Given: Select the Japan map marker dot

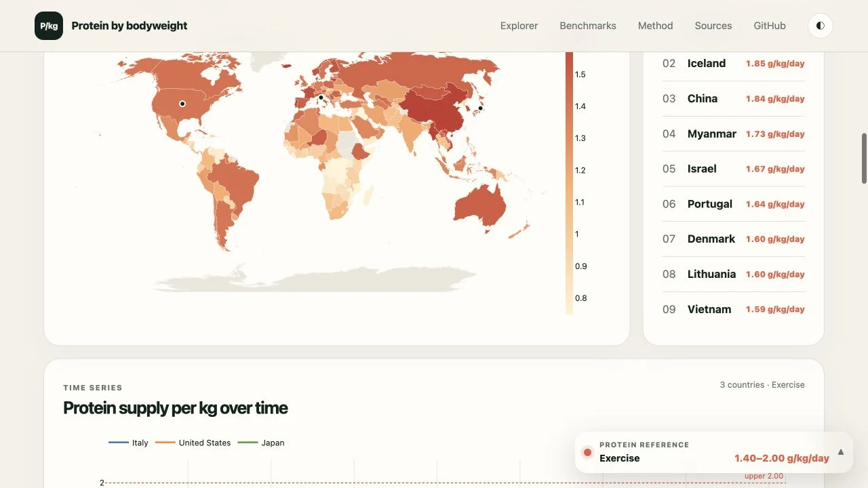Looking at the screenshot, I should [x=480, y=108].
